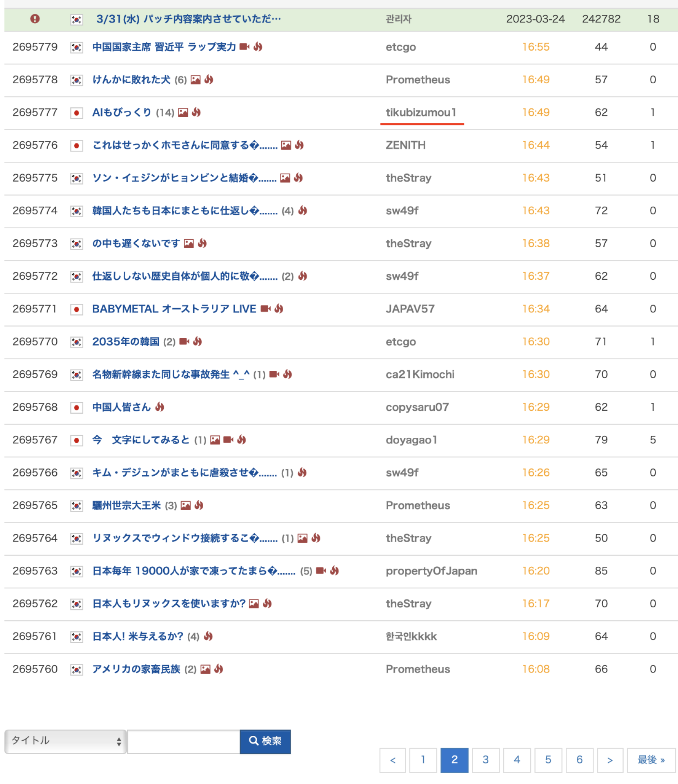The width and height of the screenshot is (678, 784).
Task: Click video icon on 2035年の韓国 post
Action: [x=185, y=341]
